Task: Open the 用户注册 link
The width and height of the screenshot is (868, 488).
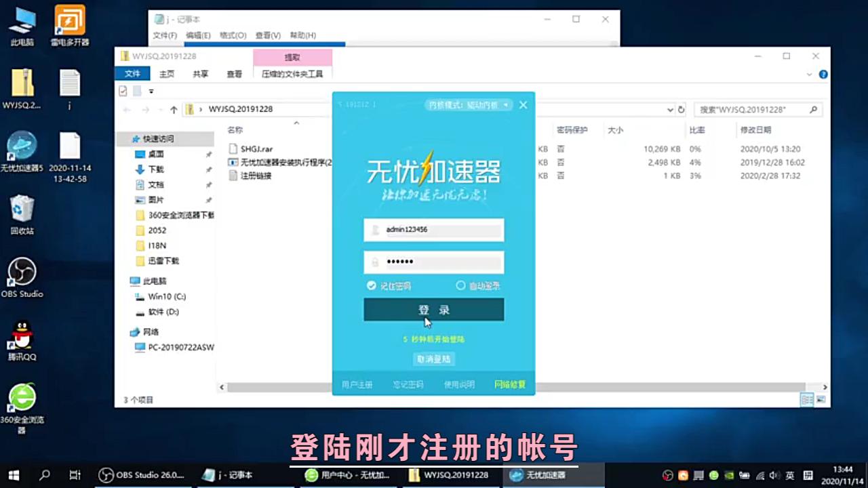Action: pos(357,384)
